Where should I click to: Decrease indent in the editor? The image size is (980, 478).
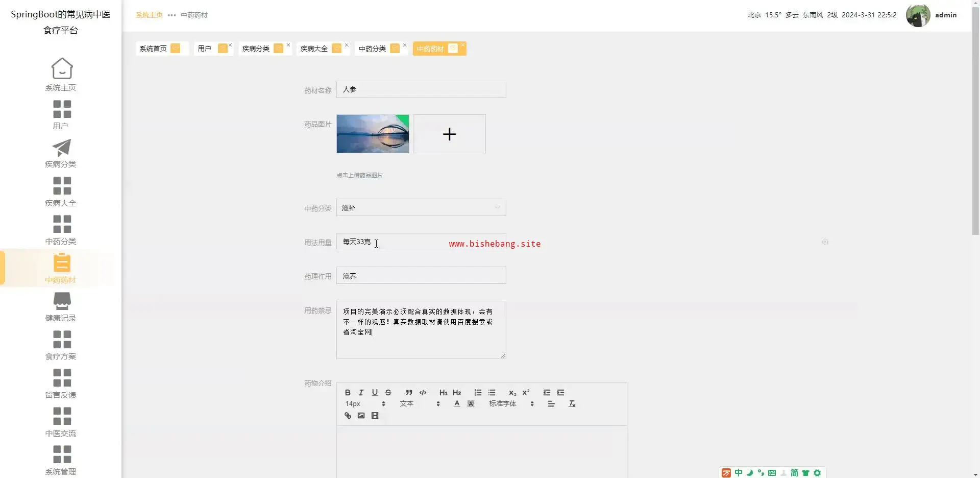(547, 392)
